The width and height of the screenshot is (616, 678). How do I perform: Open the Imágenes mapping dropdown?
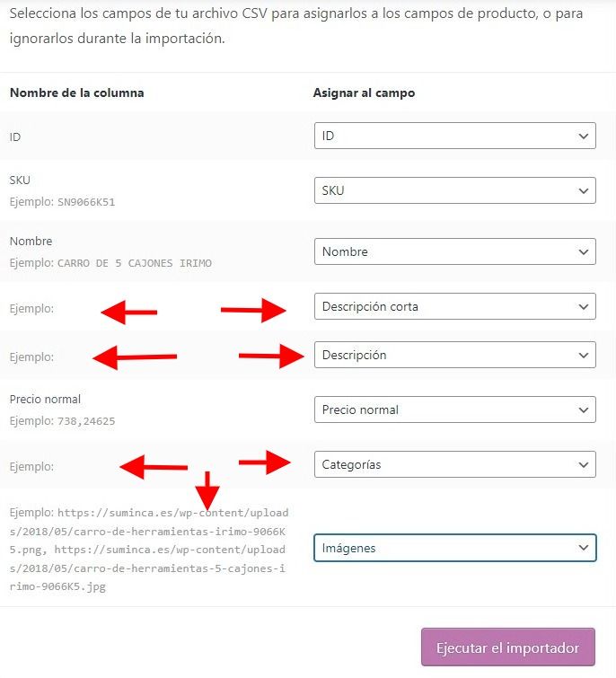click(x=454, y=548)
